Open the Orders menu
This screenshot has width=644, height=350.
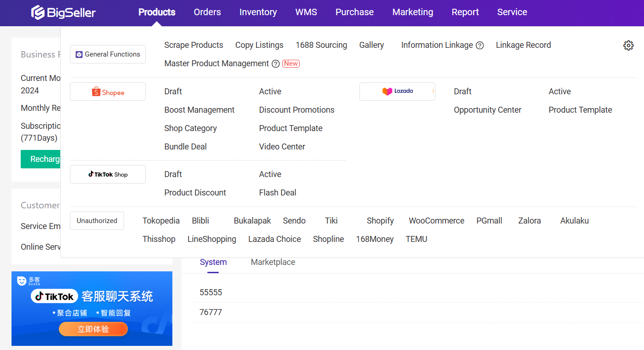tap(207, 12)
